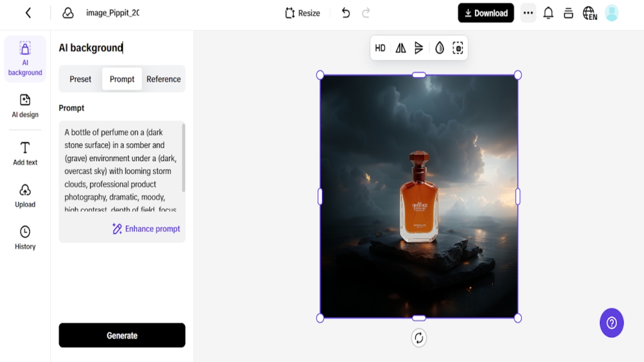The image size is (644, 362).
Task: Open the three-dots more options menu
Action: [528, 13]
